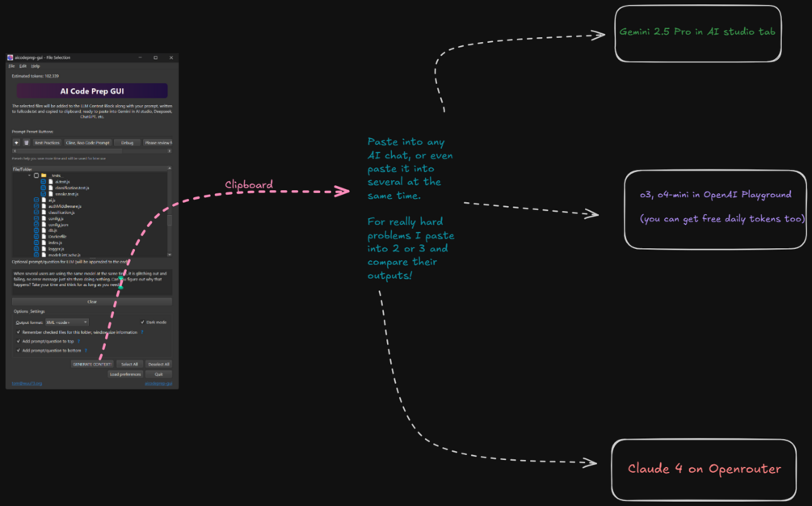Click the Claude 4 on Openrouter box
The height and width of the screenshot is (506, 812).
(704, 470)
